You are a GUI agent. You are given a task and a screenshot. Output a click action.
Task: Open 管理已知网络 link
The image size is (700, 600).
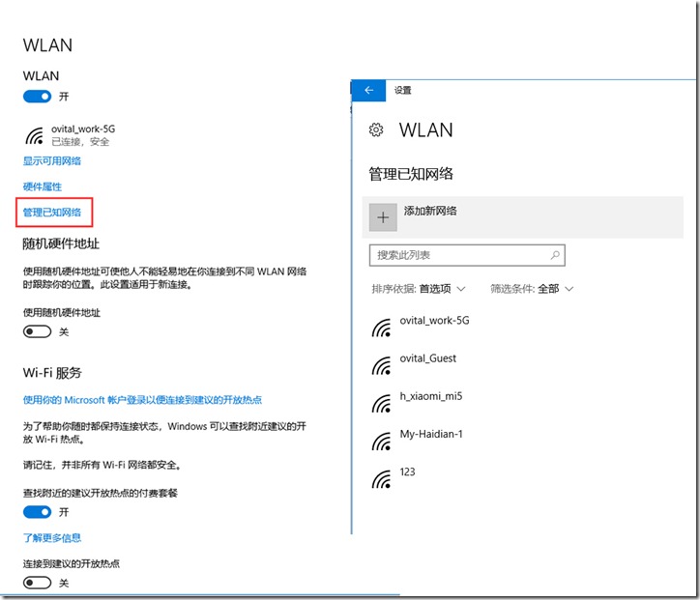[52, 212]
